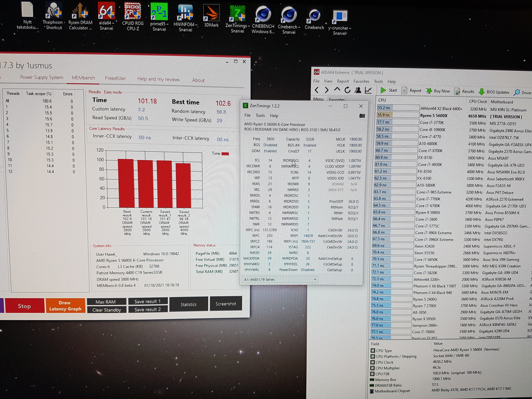532x399 pixels.
Task: Open y-cruncher desktop shortcut
Action: 340,22
